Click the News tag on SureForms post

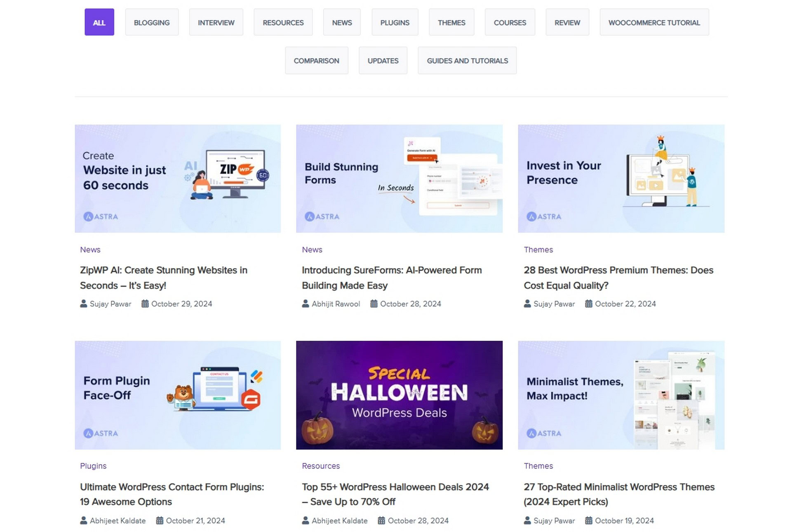(312, 250)
